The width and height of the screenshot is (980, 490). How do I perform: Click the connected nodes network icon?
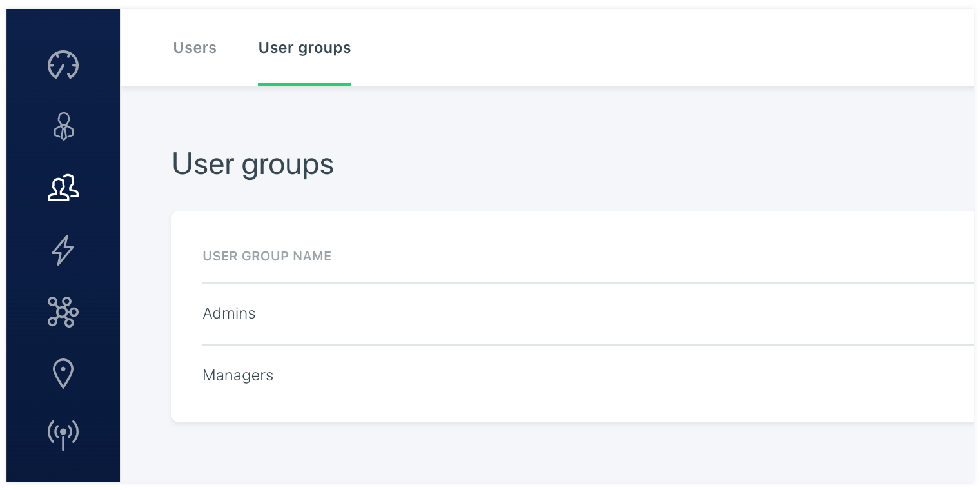(x=63, y=312)
